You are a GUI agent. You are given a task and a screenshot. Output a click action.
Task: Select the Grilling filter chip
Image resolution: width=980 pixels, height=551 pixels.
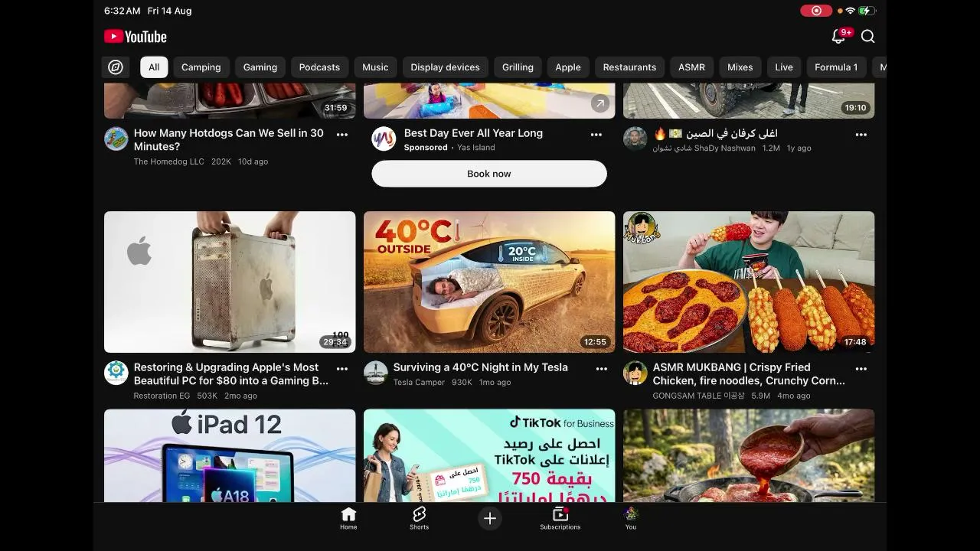click(518, 67)
